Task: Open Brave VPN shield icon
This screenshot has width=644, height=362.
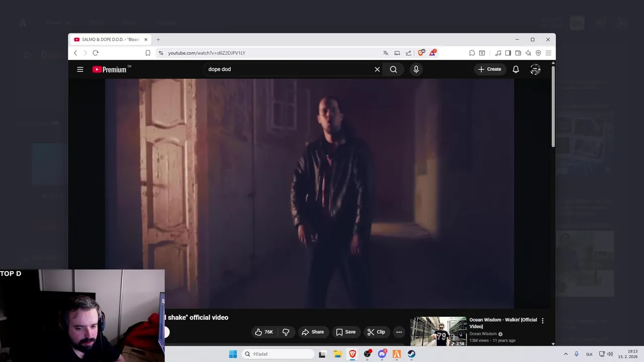Action: pos(538,53)
